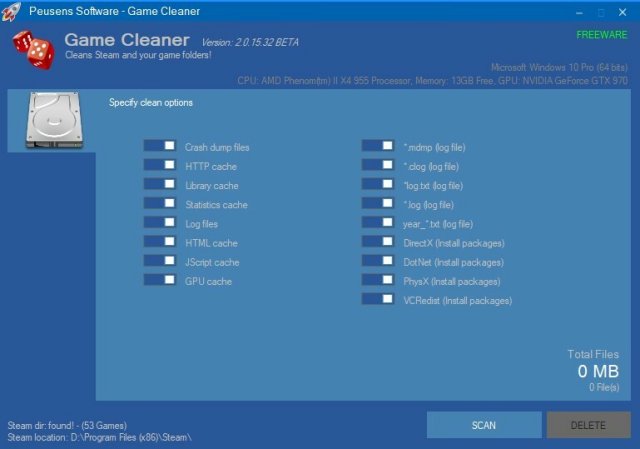Click the '0 File(s)' count text
The width and height of the screenshot is (640, 449).
[x=604, y=387]
